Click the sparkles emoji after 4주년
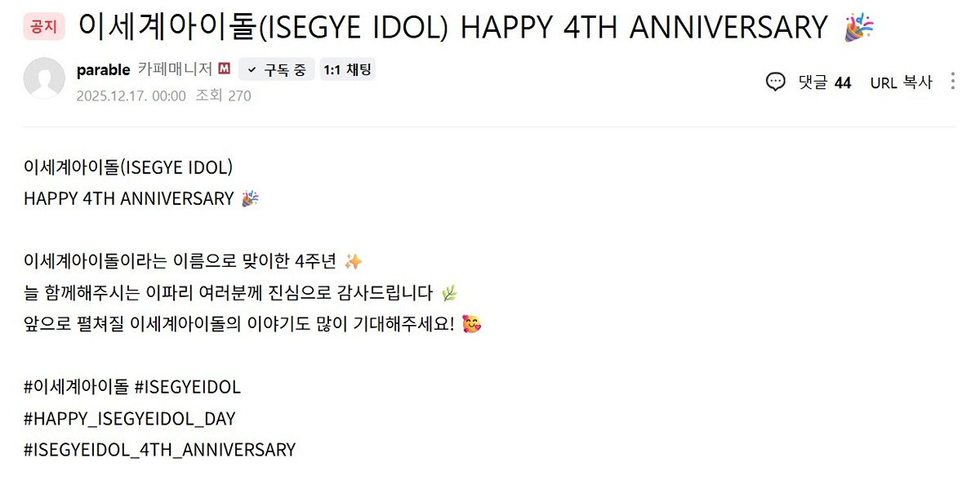Viewport: 980px width, 480px height. [x=353, y=261]
